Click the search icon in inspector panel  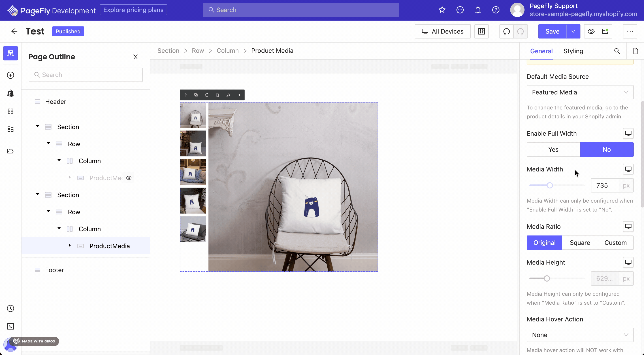pos(617,51)
